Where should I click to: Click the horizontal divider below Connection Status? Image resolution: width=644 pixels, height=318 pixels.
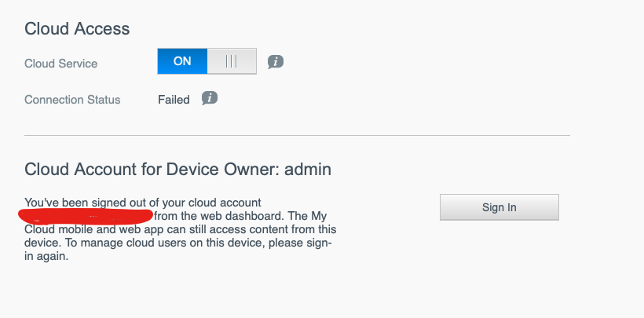pyautogui.click(x=297, y=136)
